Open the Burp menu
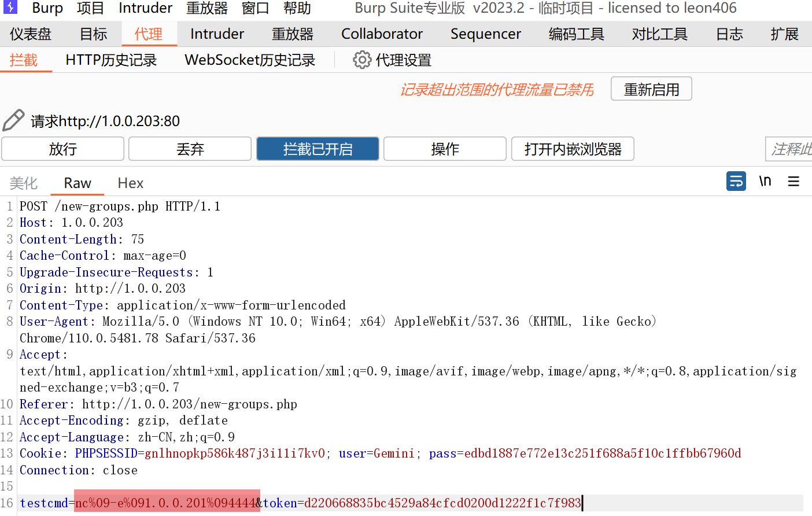This screenshot has width=812, height=516. (x=47, y=8)
